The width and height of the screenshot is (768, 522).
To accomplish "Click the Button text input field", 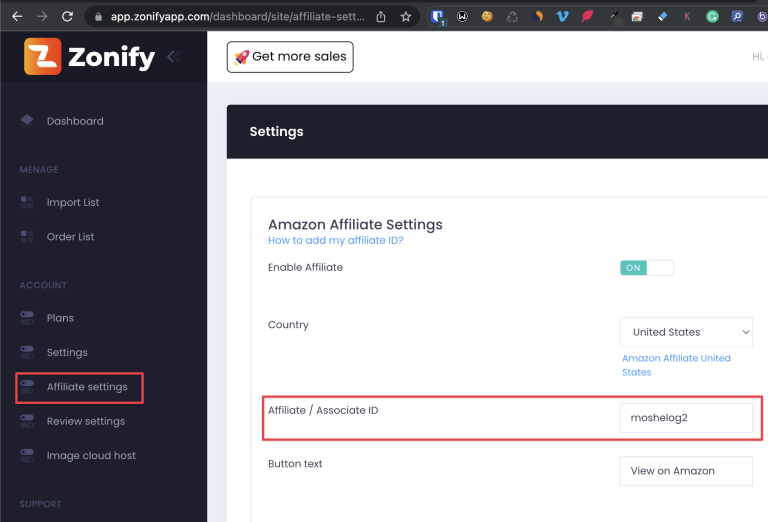I will 686,471.
